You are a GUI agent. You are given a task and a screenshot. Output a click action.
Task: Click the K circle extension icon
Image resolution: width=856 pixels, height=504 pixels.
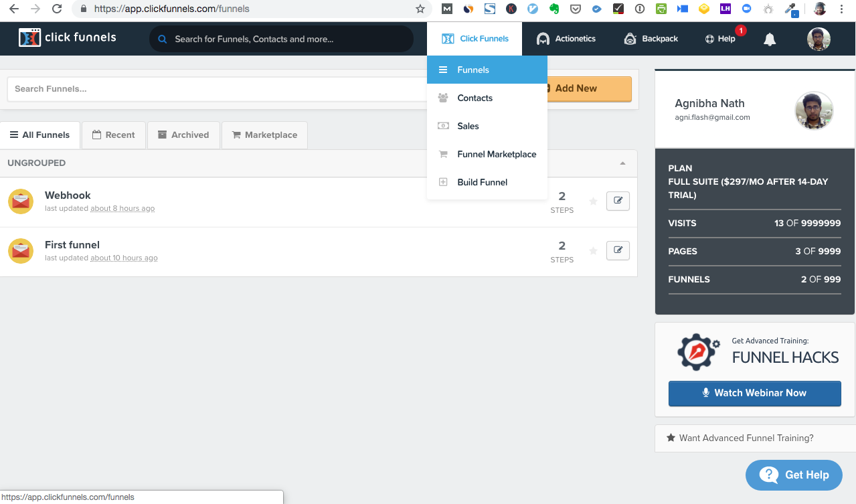[511, 9]
